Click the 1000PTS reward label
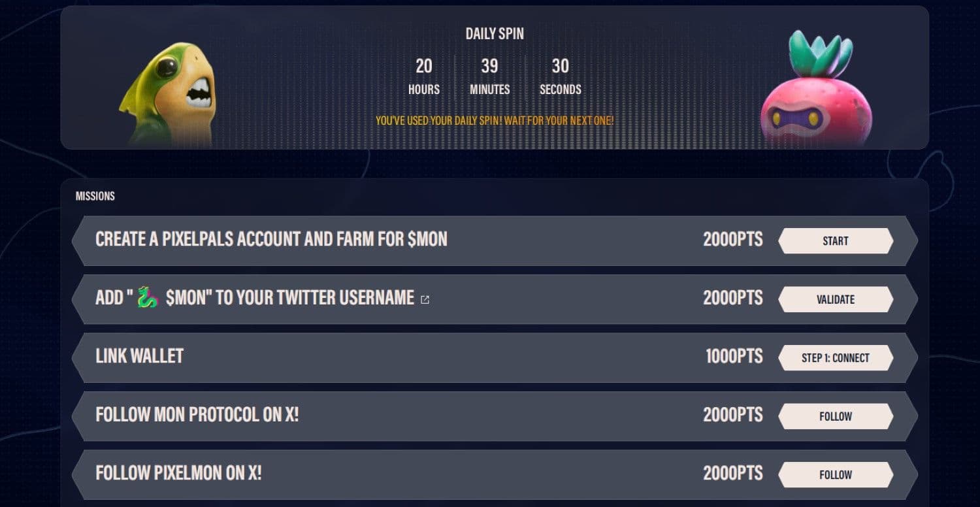The image size is (980, 507). [734, 356]
